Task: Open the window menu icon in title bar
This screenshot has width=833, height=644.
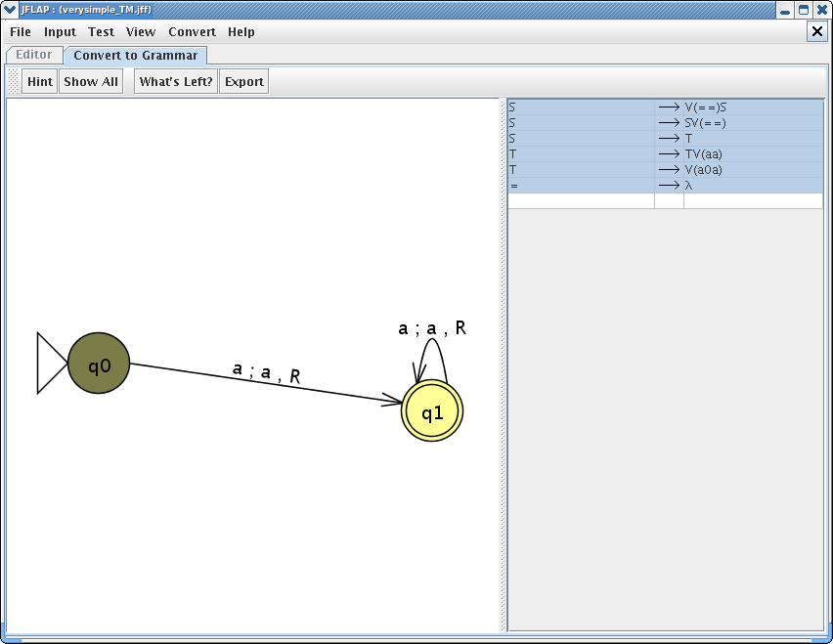Action: 10,10
